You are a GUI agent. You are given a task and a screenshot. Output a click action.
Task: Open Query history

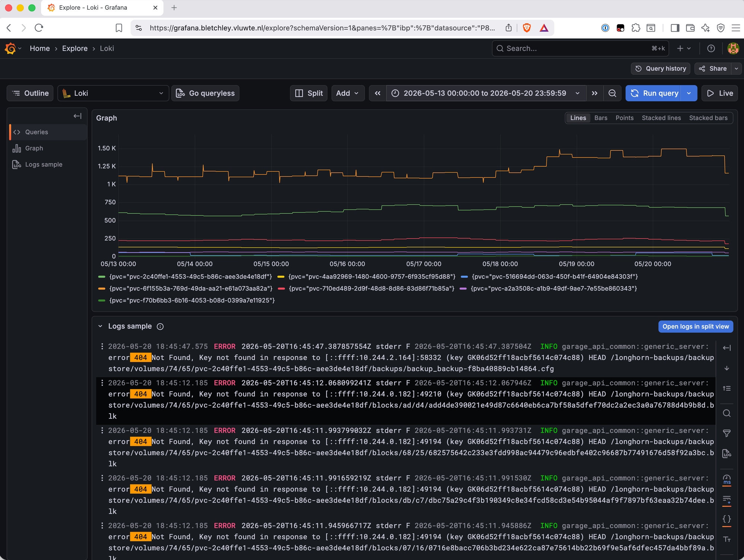661,68
